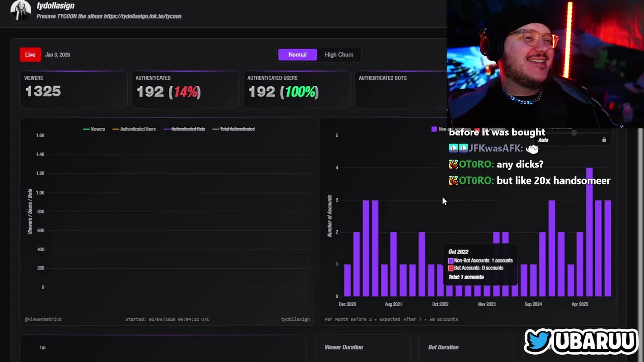Click the Authenticated Bots stat card
Screen dimensions: 644x362
[x=400, y=89]
